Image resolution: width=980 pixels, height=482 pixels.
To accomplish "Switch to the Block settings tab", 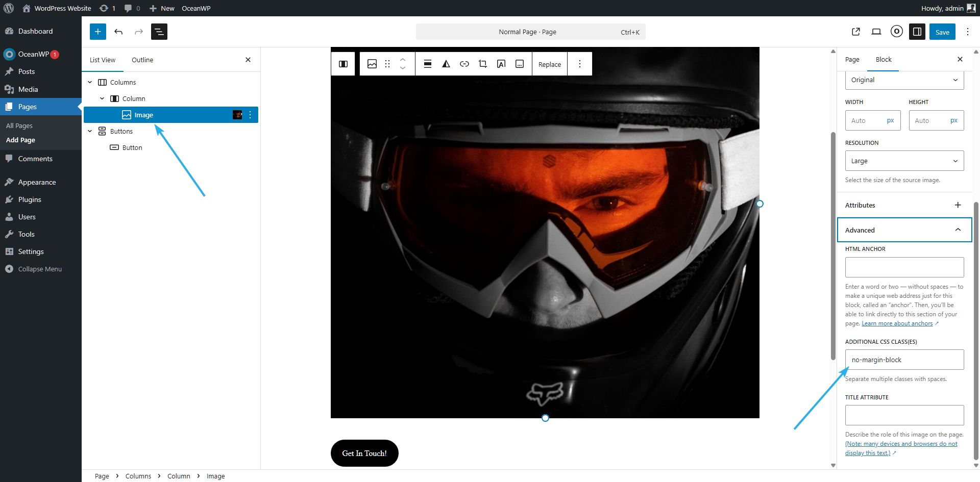I will click(x=884, y=60).
